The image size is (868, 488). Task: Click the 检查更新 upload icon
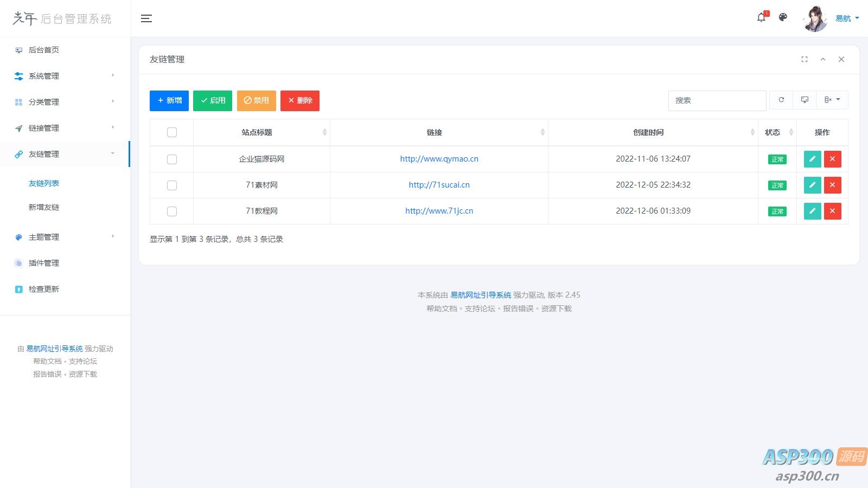tap(18, 289)
